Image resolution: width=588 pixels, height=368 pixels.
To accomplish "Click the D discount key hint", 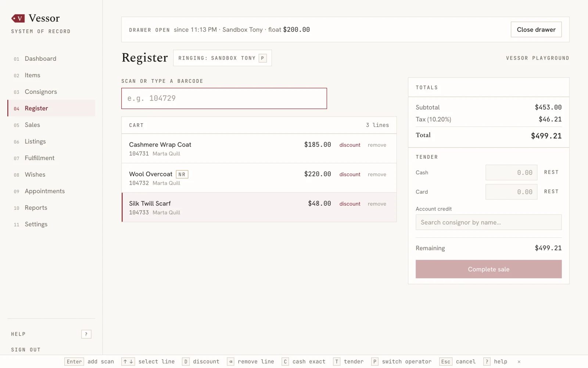I will coord(186,362).
